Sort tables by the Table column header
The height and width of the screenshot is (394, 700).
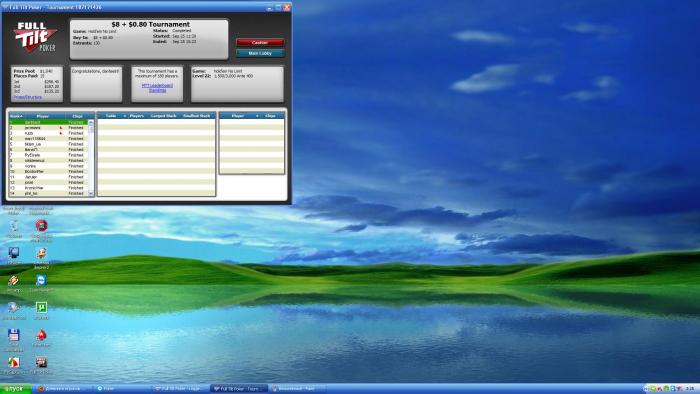point(112,116)
